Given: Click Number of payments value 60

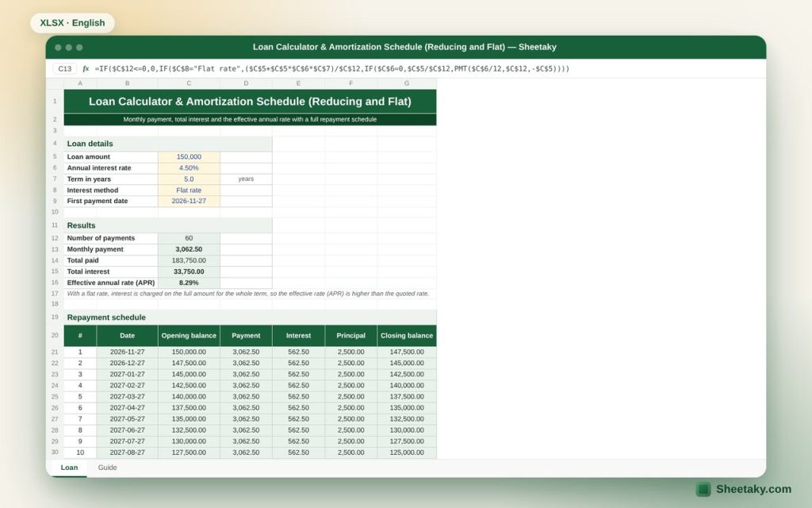Looking at the screenshot, I should 189,238.
